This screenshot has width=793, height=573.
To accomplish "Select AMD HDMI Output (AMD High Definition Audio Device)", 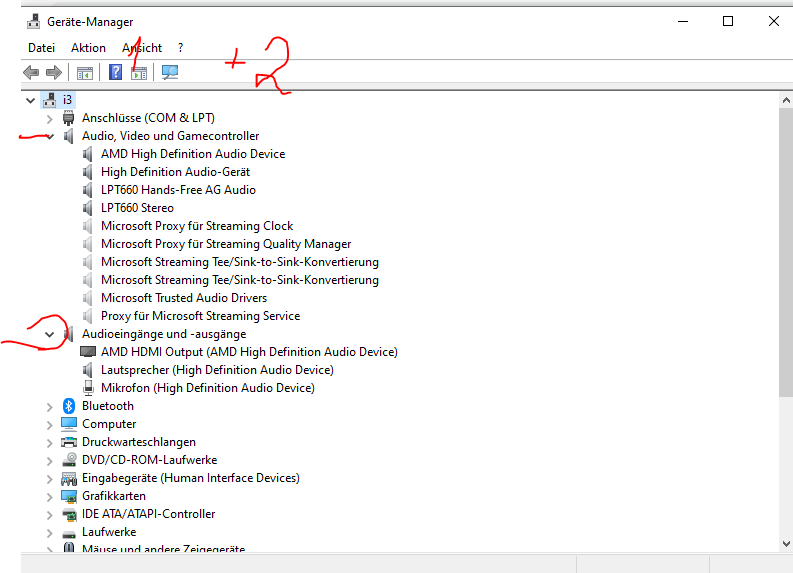I will click(249, 352).
